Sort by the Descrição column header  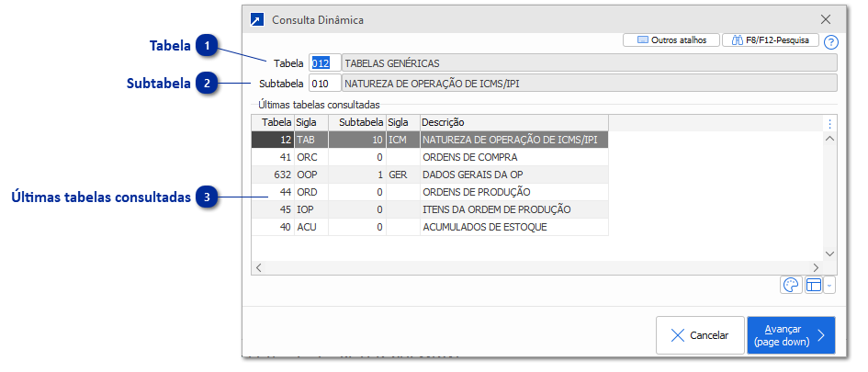514,122
